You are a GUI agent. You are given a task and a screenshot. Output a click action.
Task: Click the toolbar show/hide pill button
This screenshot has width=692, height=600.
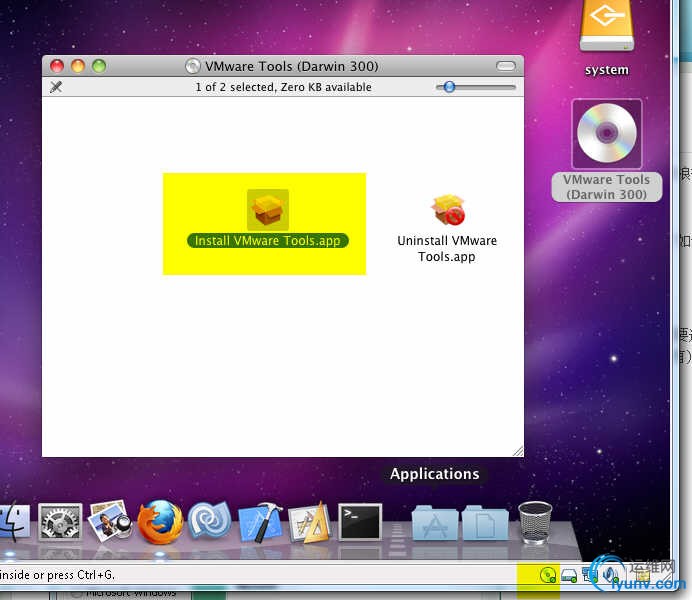click(506, 66)
